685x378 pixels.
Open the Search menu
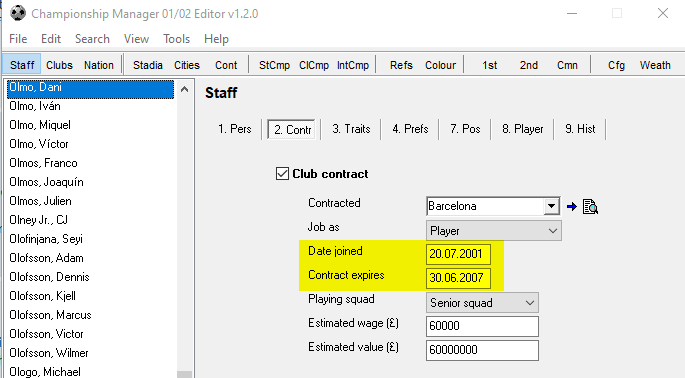click(x=92, y=39)
